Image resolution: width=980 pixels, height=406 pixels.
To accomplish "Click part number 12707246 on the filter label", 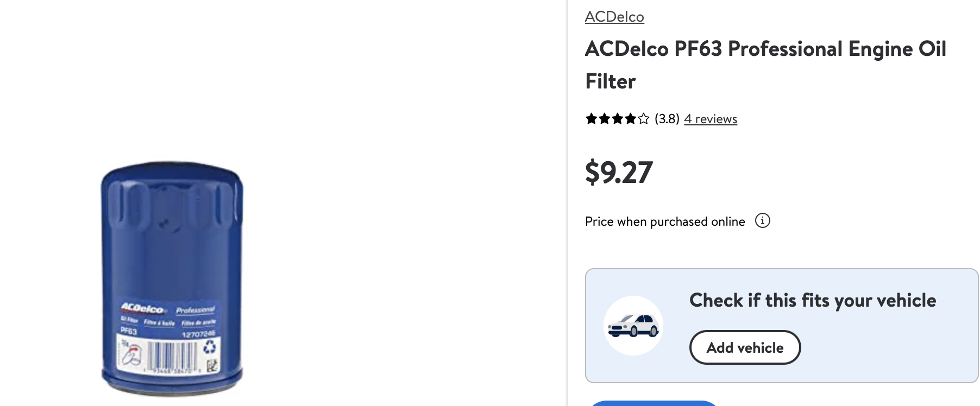I will (198, 334).
